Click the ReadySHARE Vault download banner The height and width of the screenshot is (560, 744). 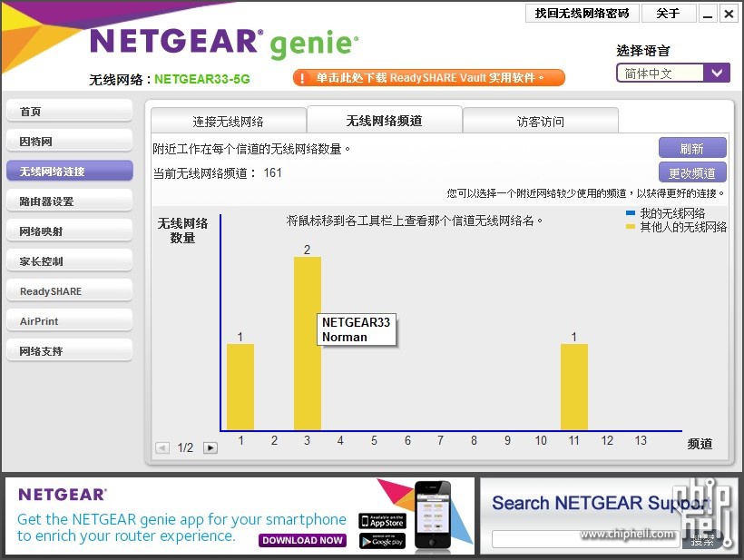coord(429,78)
